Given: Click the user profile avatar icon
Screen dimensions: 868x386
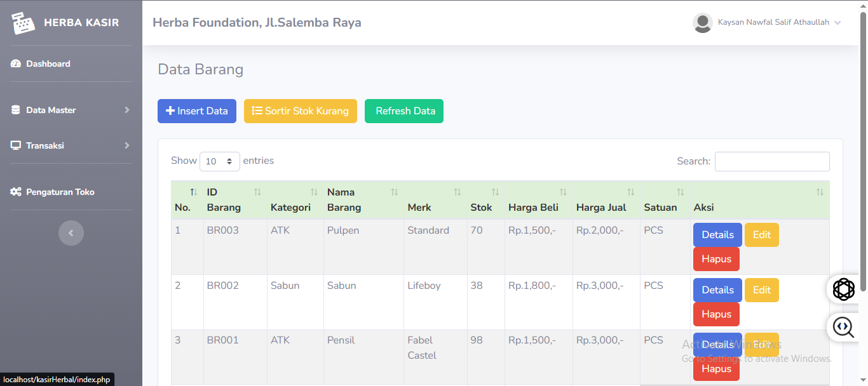Looking at the screenshot, I should pos(702,23).
